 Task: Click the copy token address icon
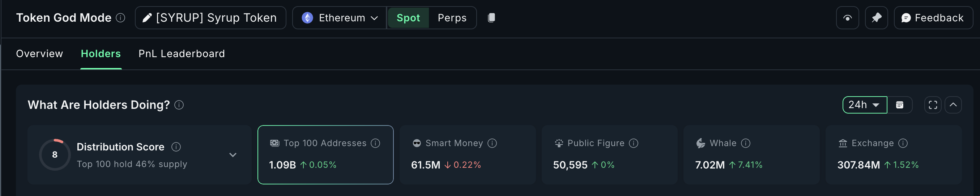tap(491, 18)
